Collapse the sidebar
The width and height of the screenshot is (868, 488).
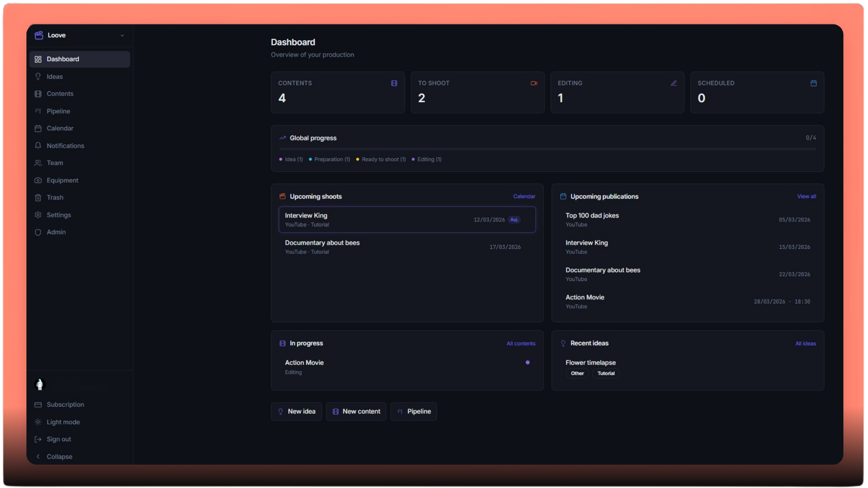[60, 456]
